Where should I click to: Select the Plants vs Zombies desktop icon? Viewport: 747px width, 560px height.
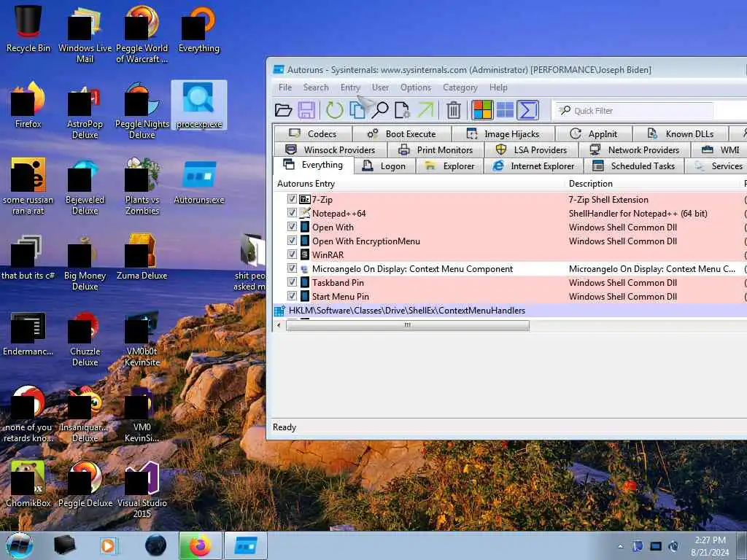pyautogui.click(x=142, y=187)
